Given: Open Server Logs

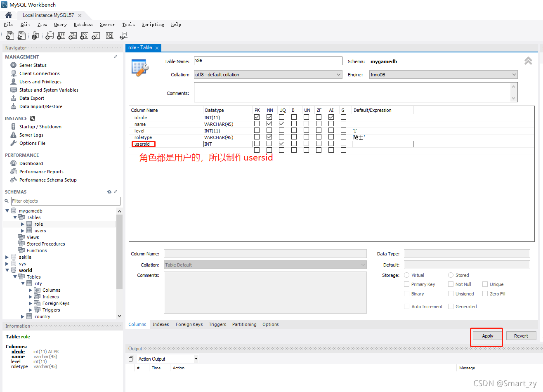Looking at the screenshot, I should click(31, 135).
